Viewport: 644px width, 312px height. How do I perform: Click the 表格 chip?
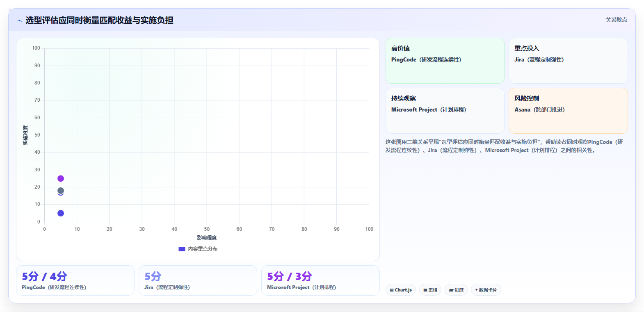430,290
